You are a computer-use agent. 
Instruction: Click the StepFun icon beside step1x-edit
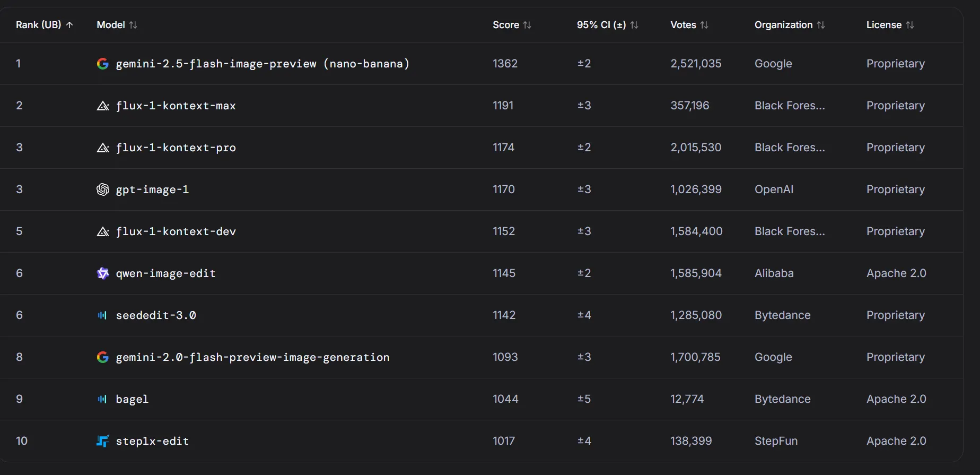(103, 441)
